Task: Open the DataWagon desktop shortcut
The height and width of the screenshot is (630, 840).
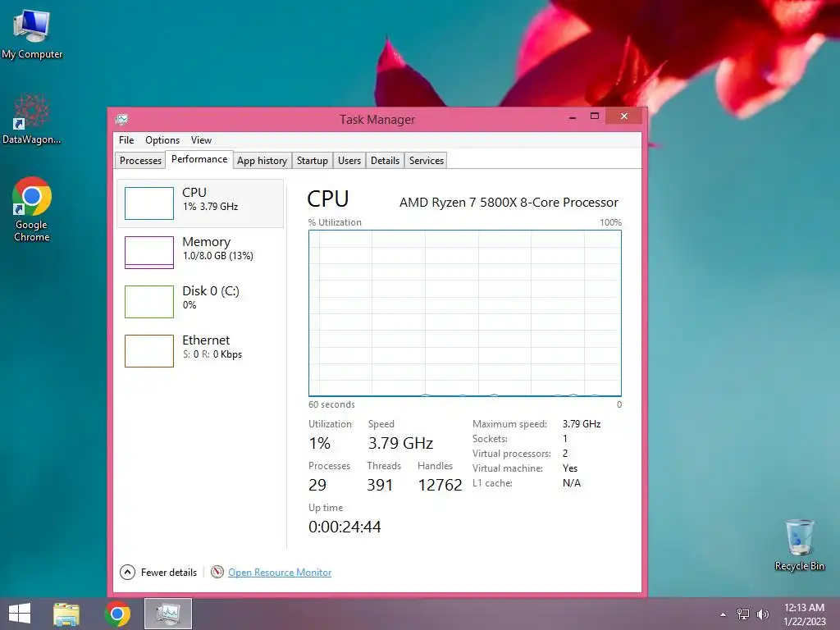Action: point(32,120)
